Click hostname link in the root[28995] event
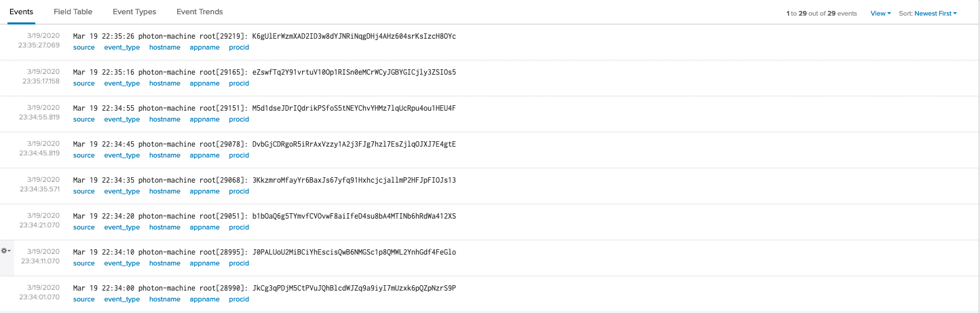Image resolution: width=980 pixels, height=313 pixels. coord(165,263)
